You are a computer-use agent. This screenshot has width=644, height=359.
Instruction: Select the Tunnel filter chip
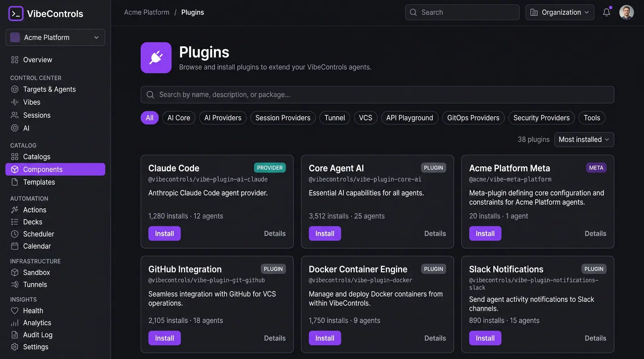coord(335,118)
